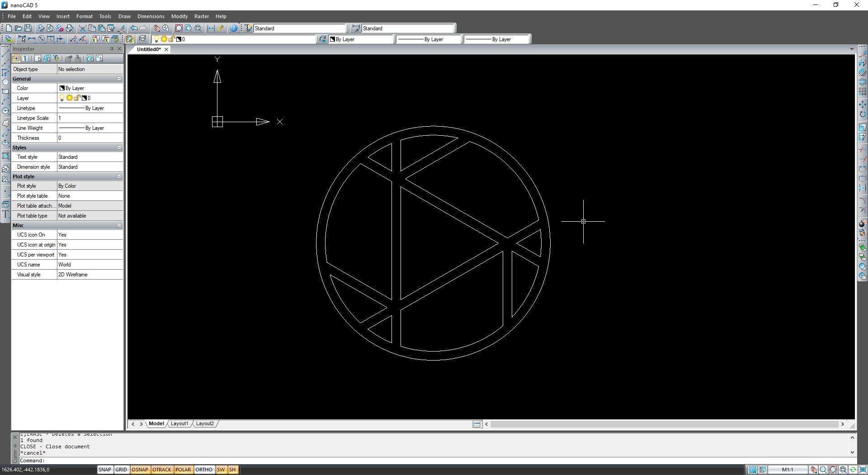
Task: Select the Rectangle tool in draw toolbar
Action: (x=5, y=91)
